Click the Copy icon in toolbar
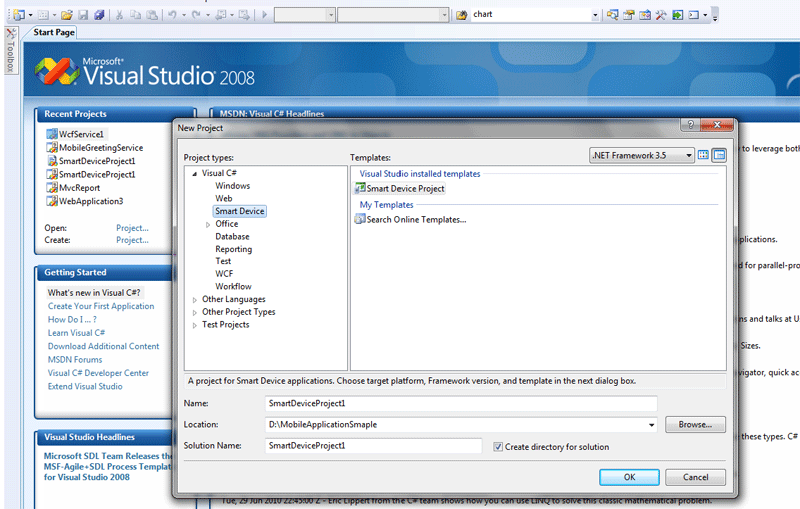Screen dimensions: 800x509 (136, 15)
